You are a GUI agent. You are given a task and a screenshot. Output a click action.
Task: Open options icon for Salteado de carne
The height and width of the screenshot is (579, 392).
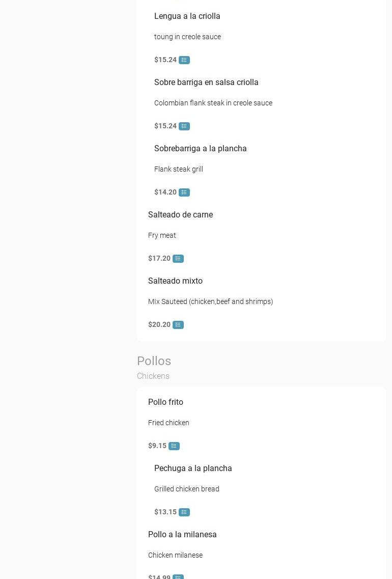pyautogui.click(x=178, y=259)
